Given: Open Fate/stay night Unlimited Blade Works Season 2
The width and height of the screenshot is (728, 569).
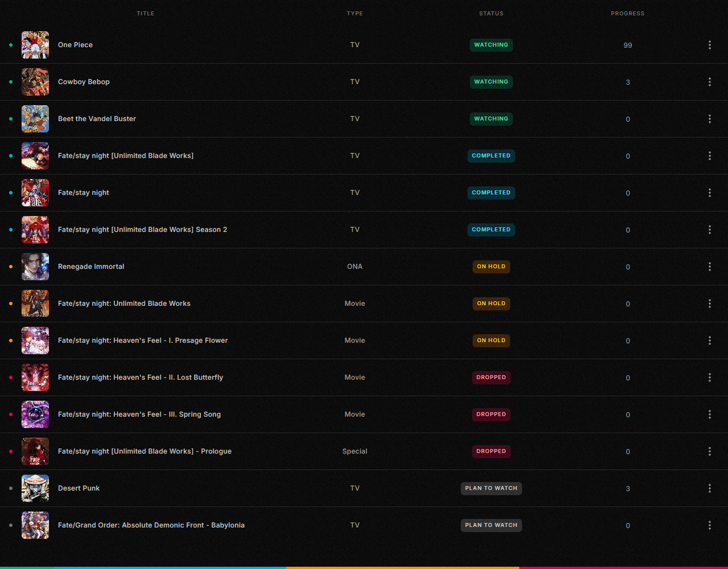Looking at the screenshot, I should [x=142, y=230].
